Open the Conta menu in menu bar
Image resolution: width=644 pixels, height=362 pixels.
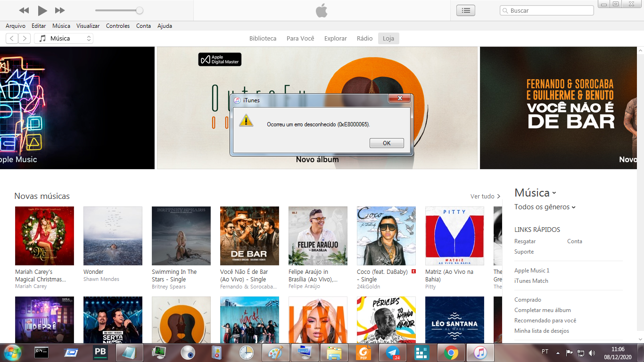click(143, 26)
